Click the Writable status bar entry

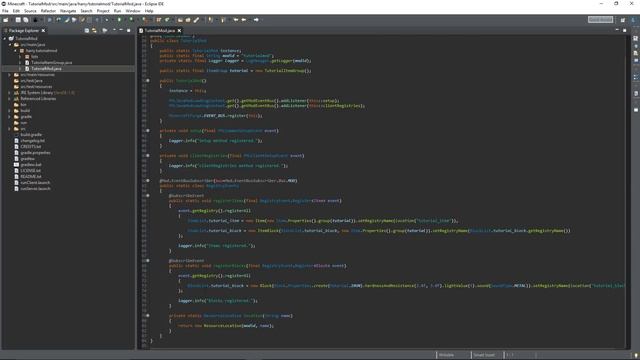(446, 355)
